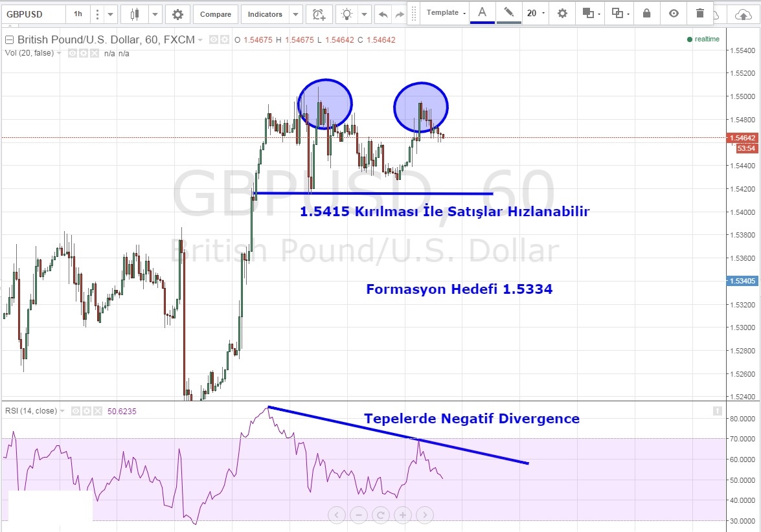Click the cloud upload icon at top right
The height and width of the screenshot is (532, 761).
(744, 15)
